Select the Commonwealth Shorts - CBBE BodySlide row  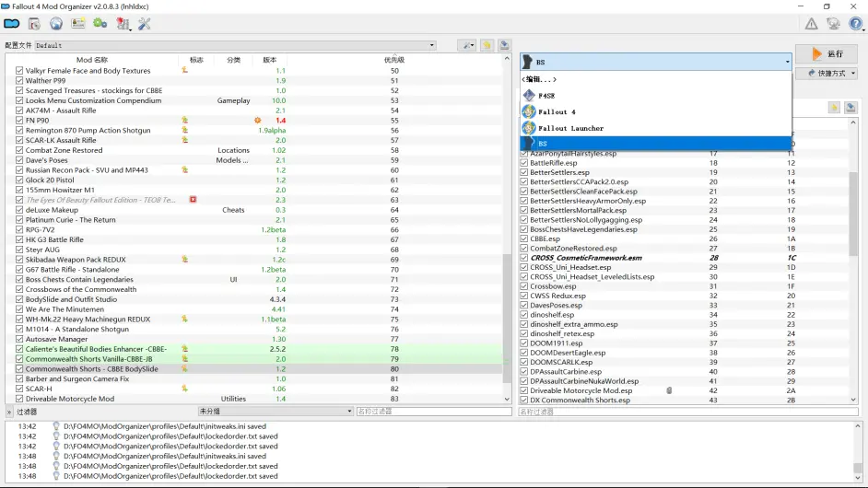pos(254,368)
